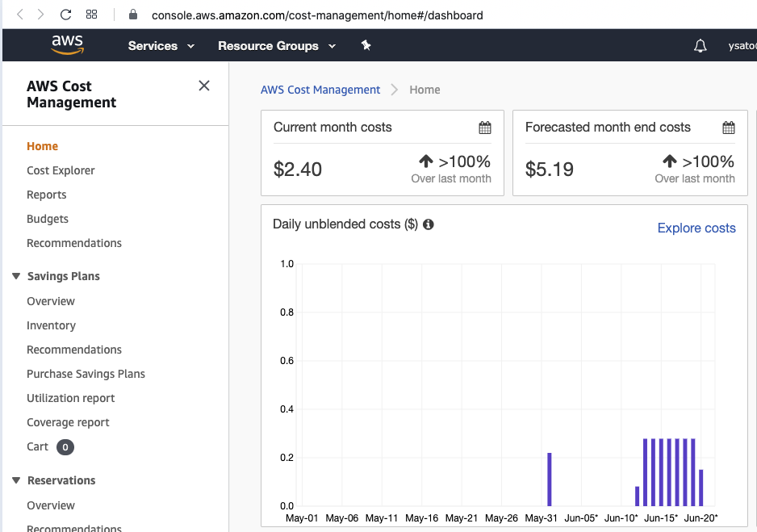Click the AWS logo home icon
Viewport: 757px width, 532px height.
click(67, 45)
